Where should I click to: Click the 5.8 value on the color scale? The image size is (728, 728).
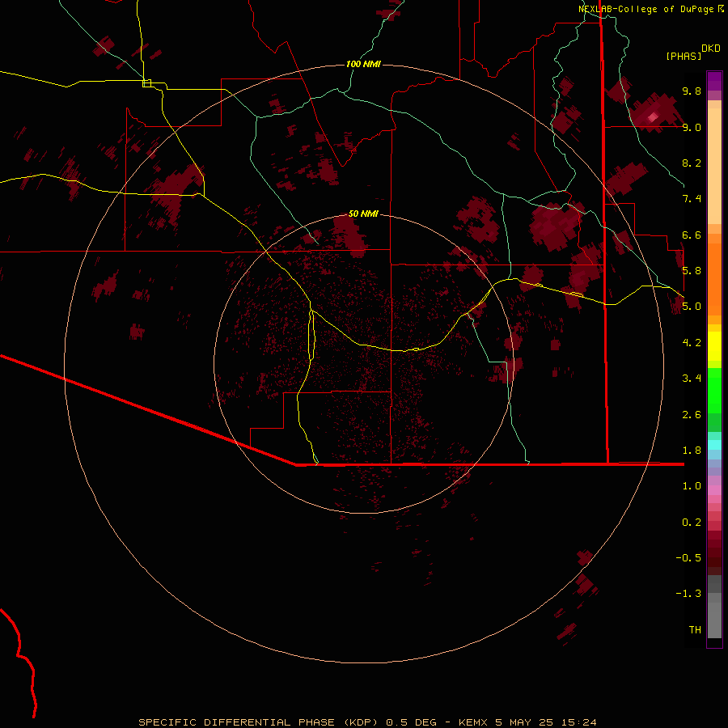(x=692, y=271)
